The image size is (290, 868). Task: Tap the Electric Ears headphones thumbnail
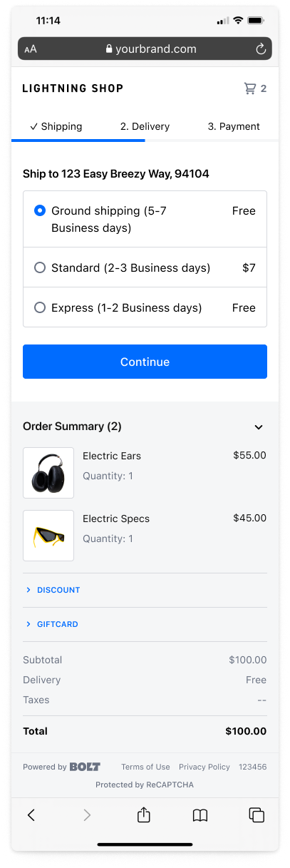tap(48, 473)
